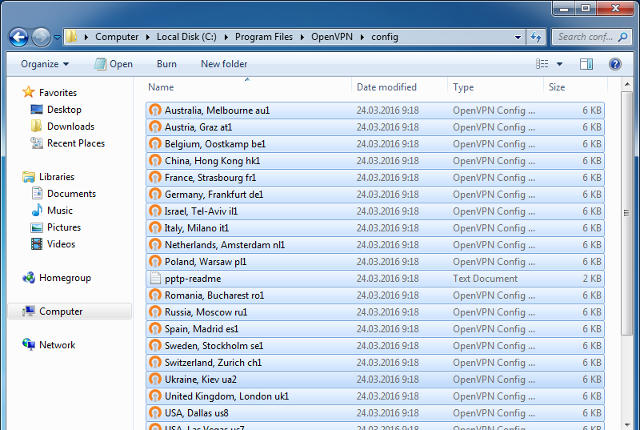Open Help with the question mark icon

pos(615,64)
